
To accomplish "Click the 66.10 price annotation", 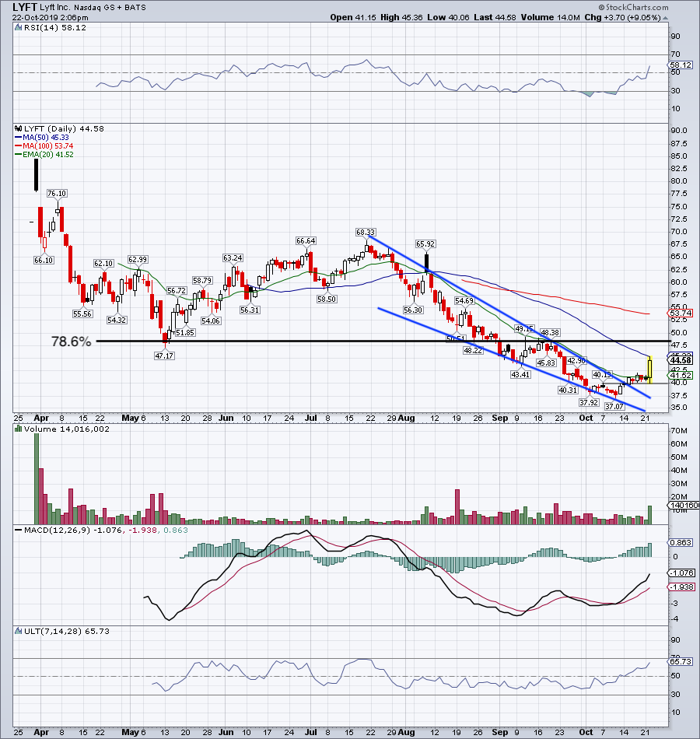I will coord(44,260).
